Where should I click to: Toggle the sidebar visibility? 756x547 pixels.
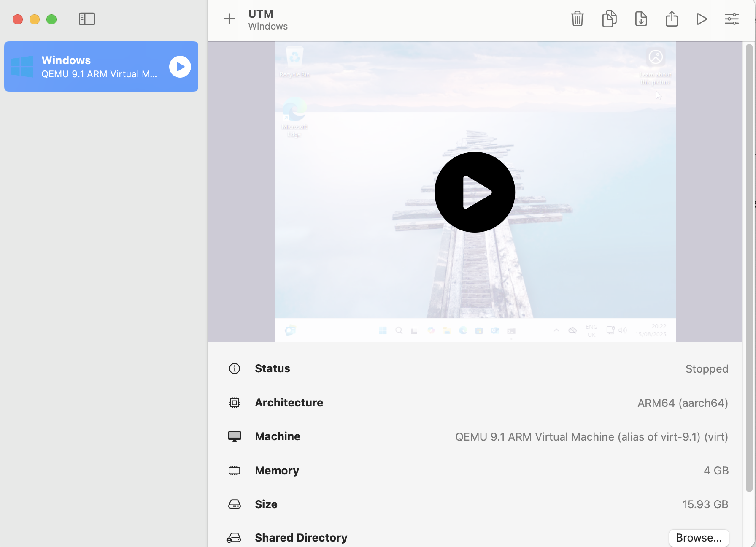[x=87, y=19]
